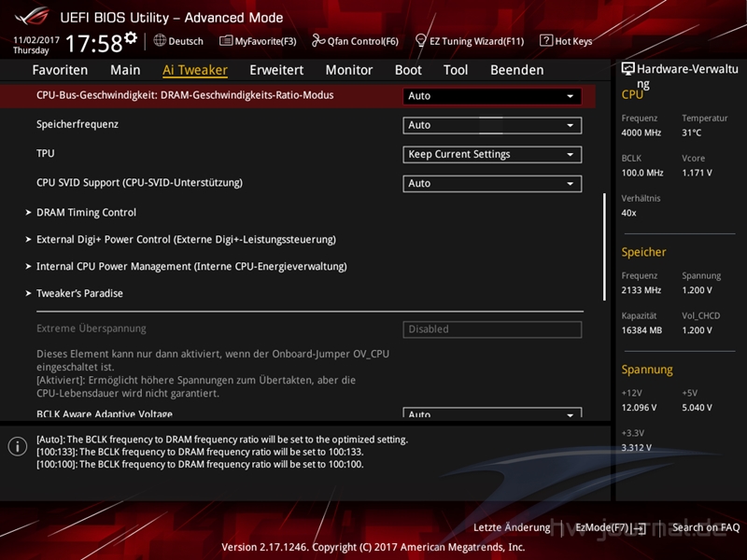
Task: Click the disabled Extreme Überspannung field
Action: click(492, 329)
